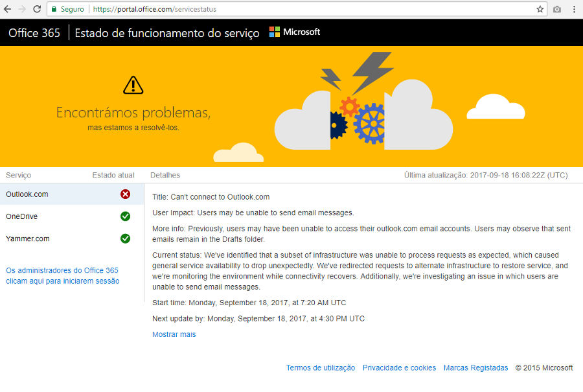583x392 pixels.
Task: Click green check icon beside Yammer.com
Action: pos(125,238)
